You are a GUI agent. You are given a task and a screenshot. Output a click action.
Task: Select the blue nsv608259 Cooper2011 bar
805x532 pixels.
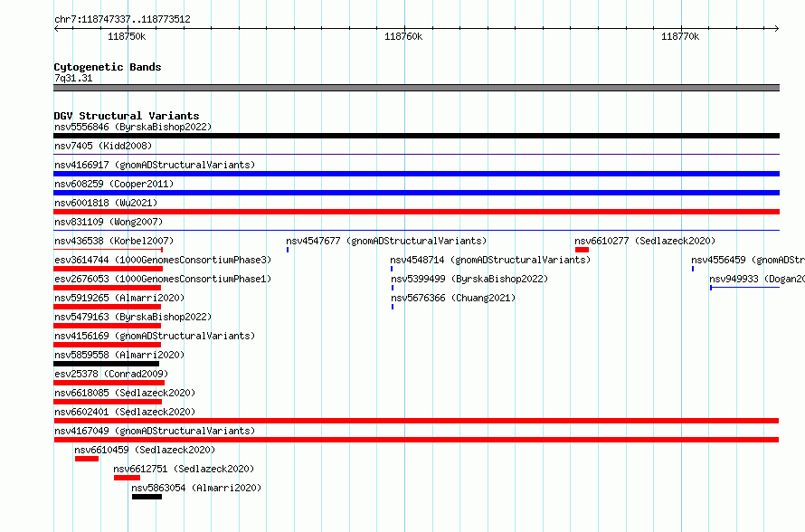click(x=416, y=193)
